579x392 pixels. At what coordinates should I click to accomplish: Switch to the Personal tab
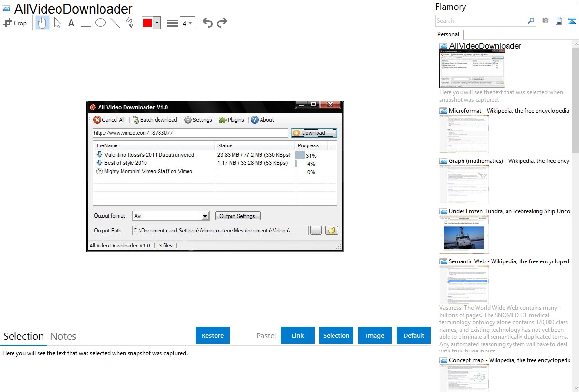point(449,34)
